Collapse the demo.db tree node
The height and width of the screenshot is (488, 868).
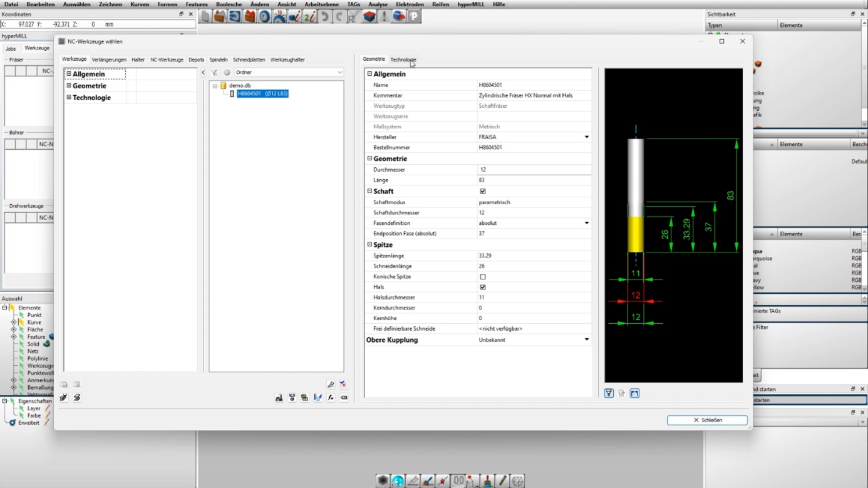(215, 86)
